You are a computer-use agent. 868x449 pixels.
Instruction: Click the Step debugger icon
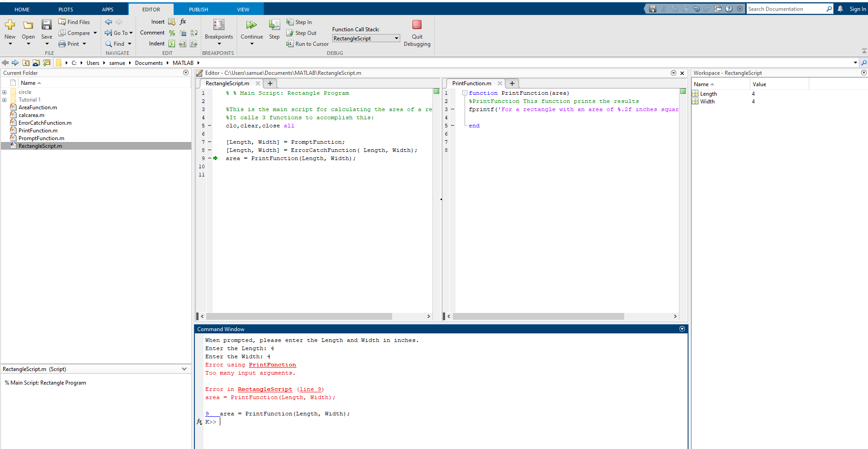(274, 25)
